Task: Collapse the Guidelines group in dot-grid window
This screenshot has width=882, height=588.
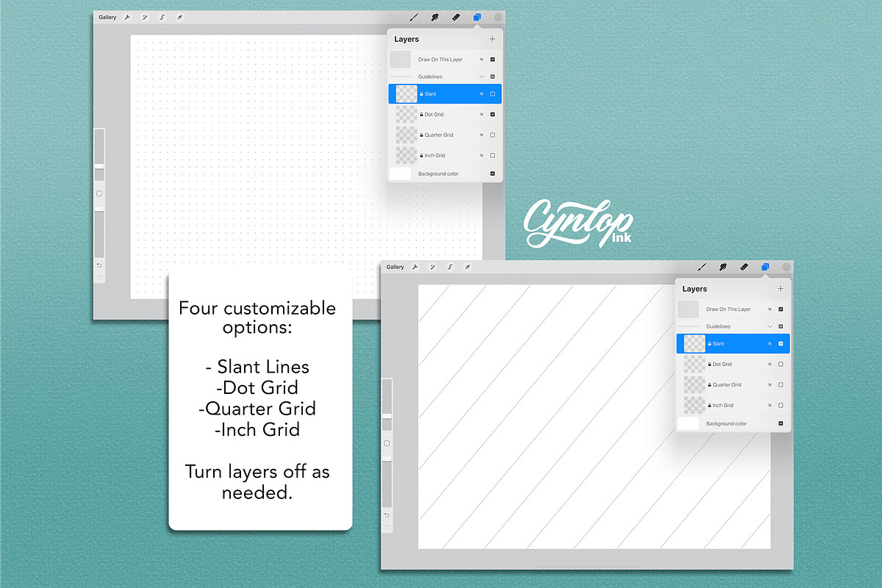Action: point(481,76)
